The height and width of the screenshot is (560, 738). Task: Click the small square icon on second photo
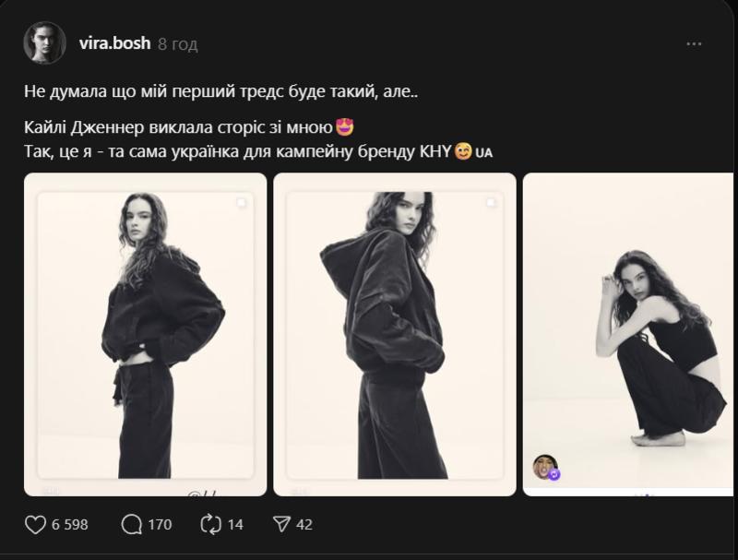(491, 201)
